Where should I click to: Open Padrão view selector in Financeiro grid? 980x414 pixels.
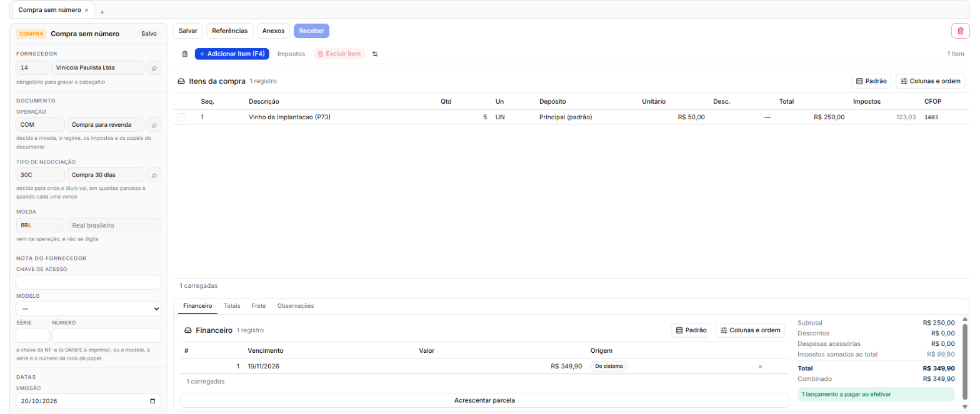pos(691,330)
